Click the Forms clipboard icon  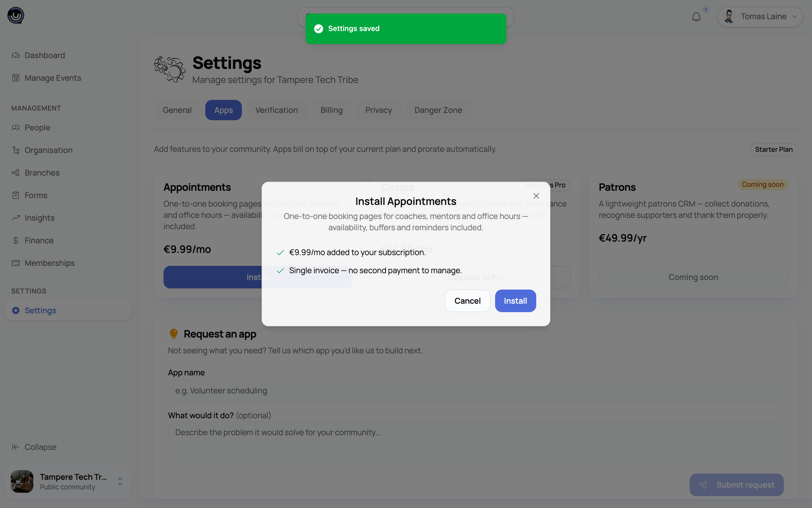pos(16,195)
